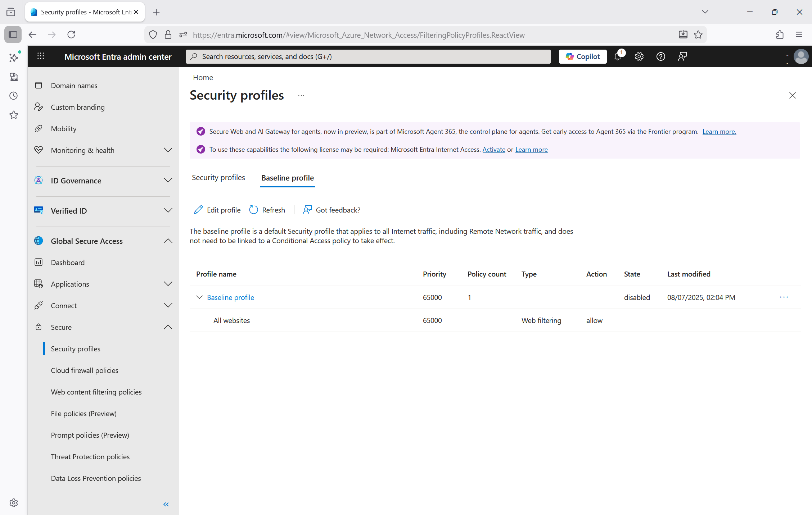
Task: Open portal settings gear in header
Action: pos(639,56)
